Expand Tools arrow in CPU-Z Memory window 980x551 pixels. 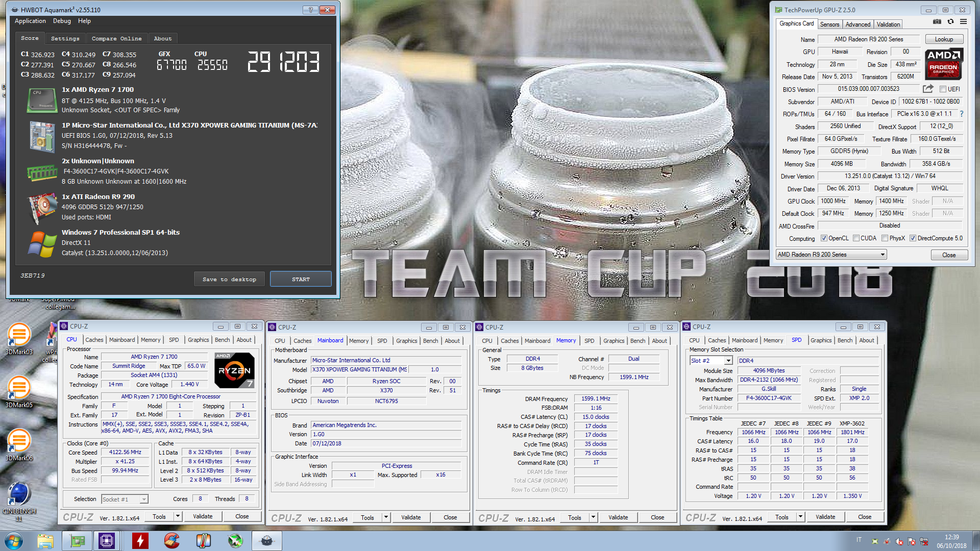pyautogui.click(x=593, y=517)
